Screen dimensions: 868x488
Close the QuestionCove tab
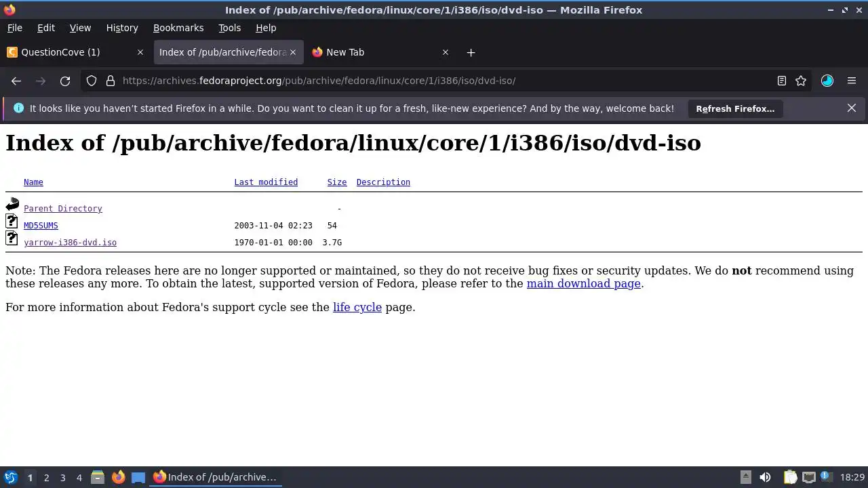click(140, 52)
